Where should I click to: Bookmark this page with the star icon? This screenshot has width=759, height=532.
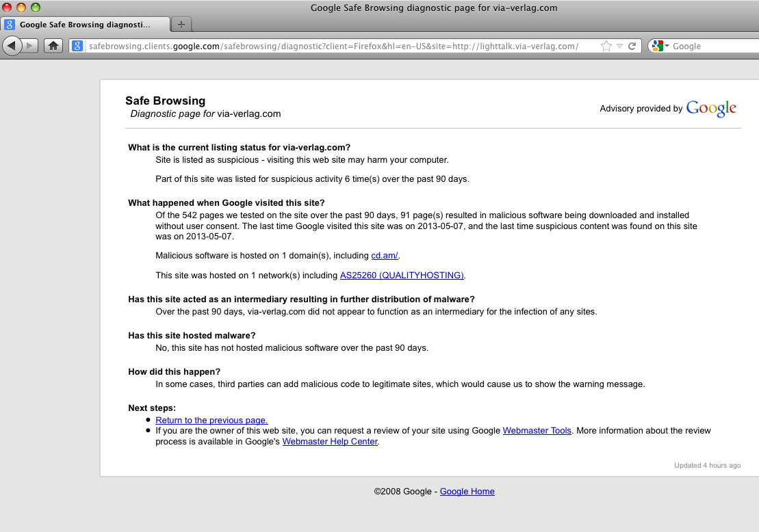[x=606, y=46]
